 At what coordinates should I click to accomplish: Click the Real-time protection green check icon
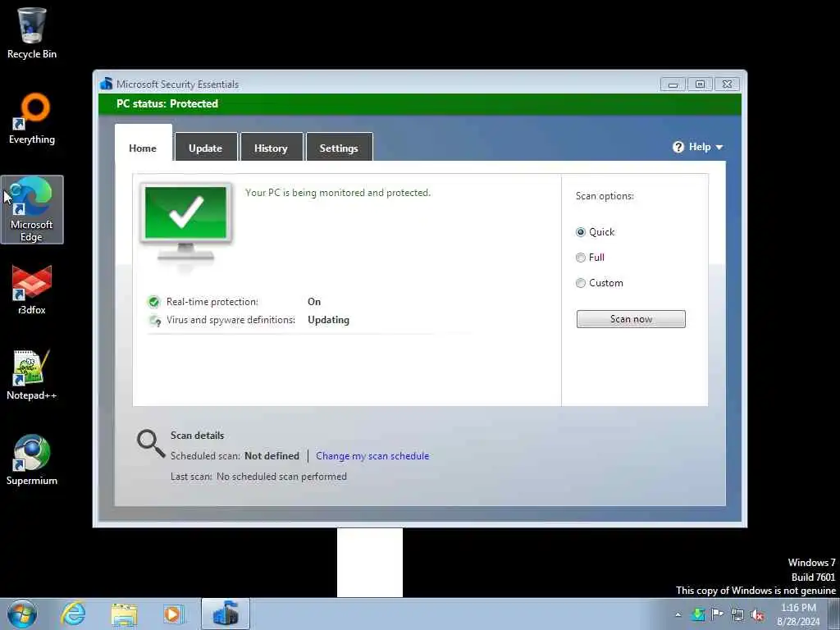153,302
